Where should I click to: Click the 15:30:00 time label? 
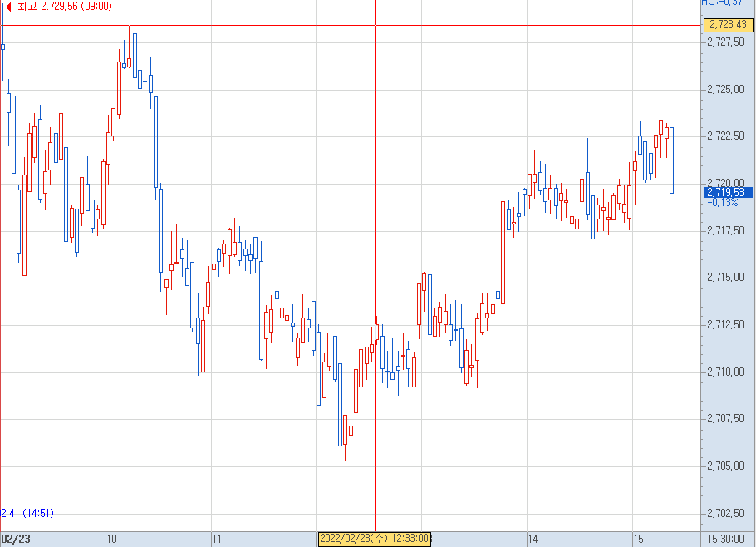(725, 540)
